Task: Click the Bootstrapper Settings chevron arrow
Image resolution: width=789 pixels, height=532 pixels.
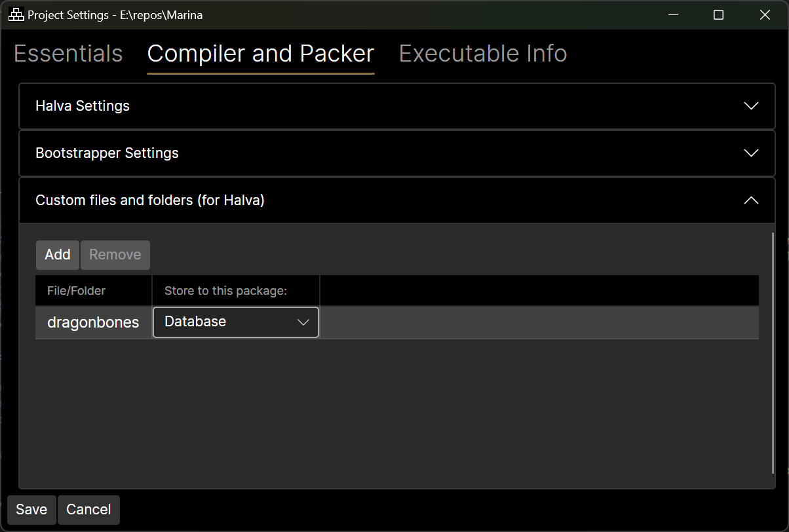Action: tap(751, 153)
